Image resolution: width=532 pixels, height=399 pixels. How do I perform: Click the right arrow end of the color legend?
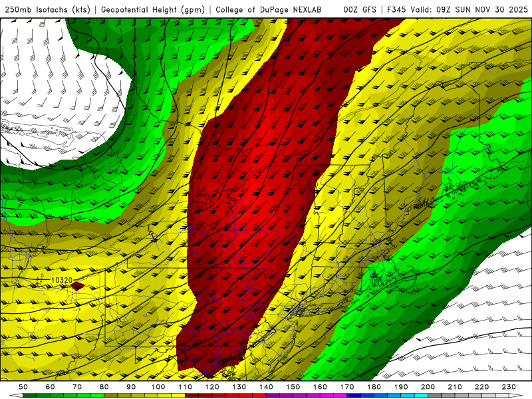tap(516, 395)
